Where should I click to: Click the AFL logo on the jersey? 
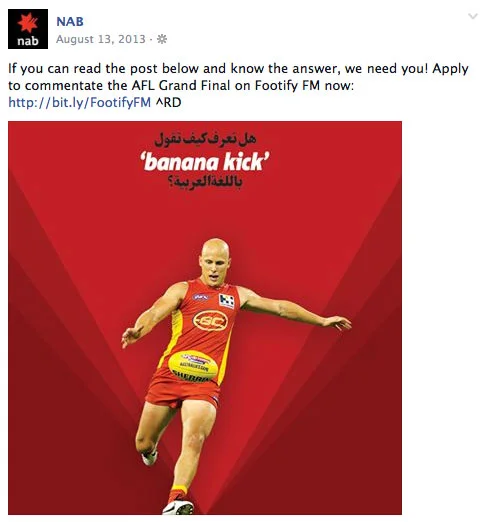[201, 297]
